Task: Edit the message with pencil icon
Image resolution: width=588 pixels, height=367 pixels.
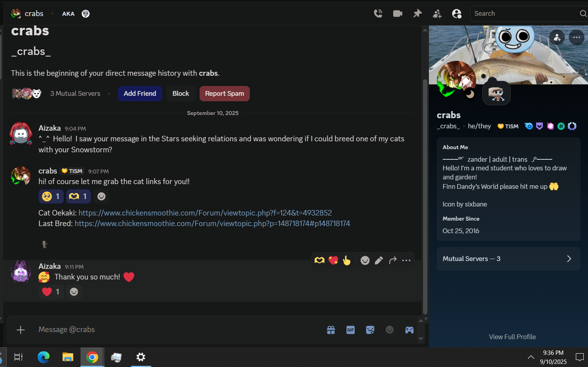Action: click(379, 260)
